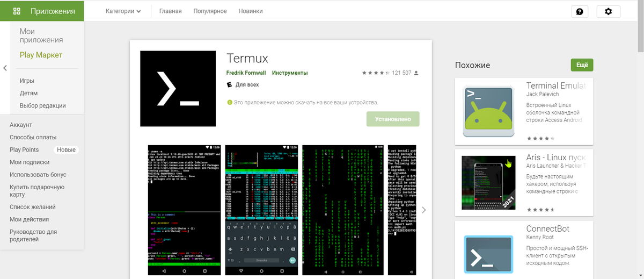Image resolution: width=644 pixels, height=279 pixels.
Task: Click Купить подарочную карту link
Action: [x=37, y=190]
